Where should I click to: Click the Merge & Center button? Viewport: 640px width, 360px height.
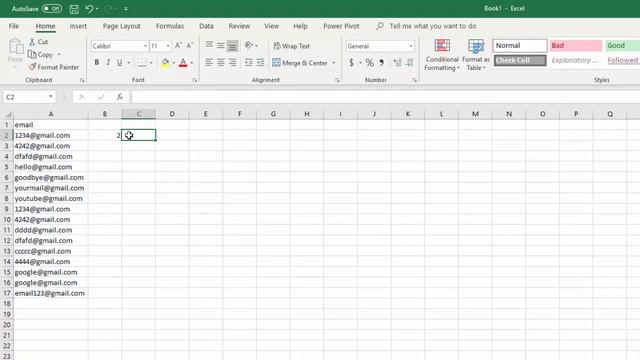pyautogui.click(x=300, y=63)
